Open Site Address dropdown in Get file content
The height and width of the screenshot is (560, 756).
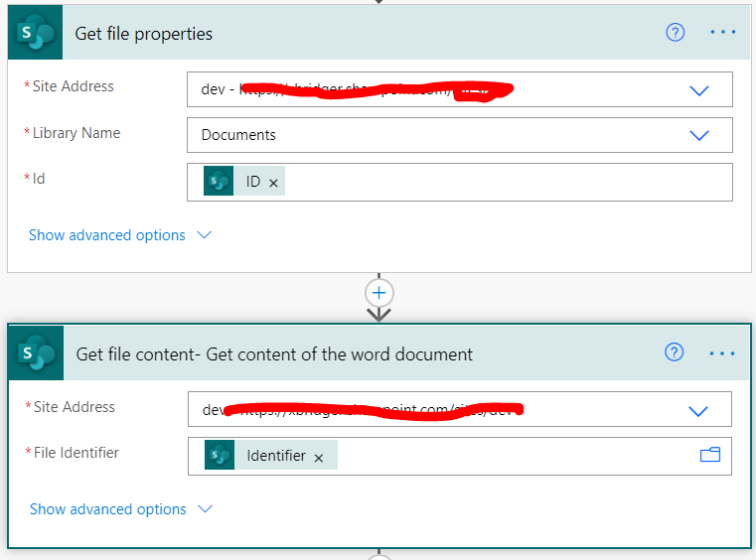698,411
